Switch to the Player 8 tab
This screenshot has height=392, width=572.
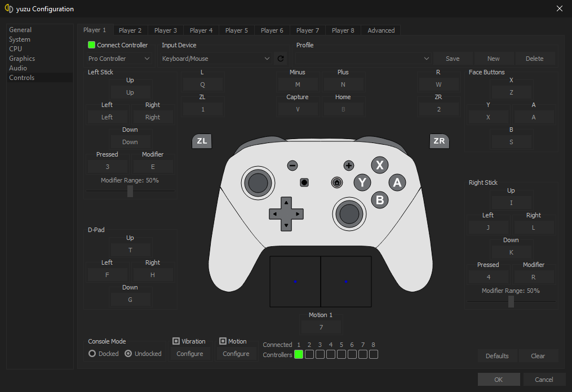click(x=343, y=30)
